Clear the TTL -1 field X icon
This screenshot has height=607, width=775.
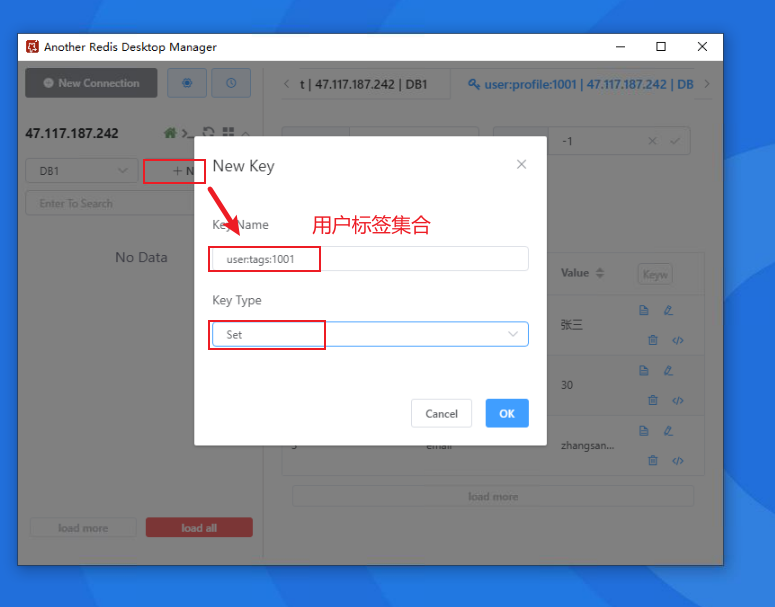coord(652,141)
